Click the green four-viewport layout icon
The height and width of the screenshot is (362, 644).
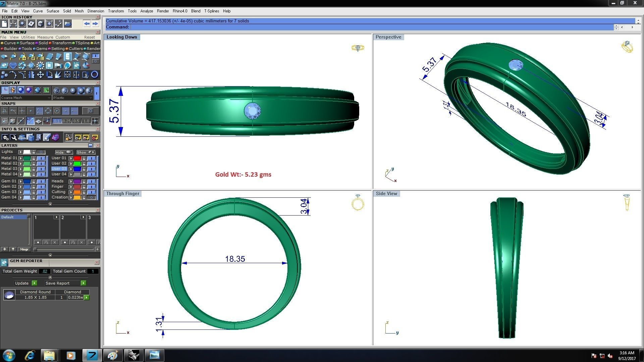[x=46, y=90]
